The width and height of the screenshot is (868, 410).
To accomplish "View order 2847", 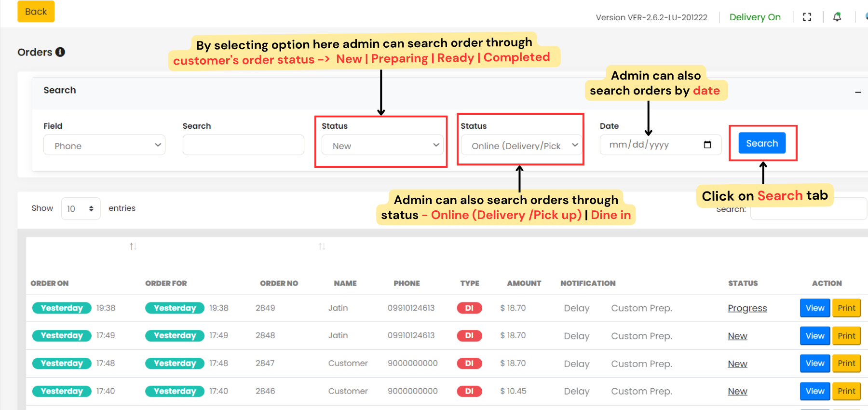I will (x=815, y=363).
